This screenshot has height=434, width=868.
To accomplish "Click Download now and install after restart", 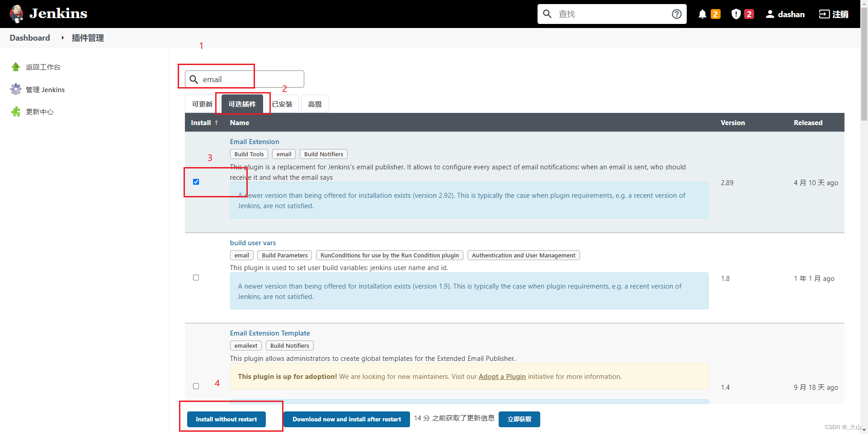I will click(x=347, y=419).
